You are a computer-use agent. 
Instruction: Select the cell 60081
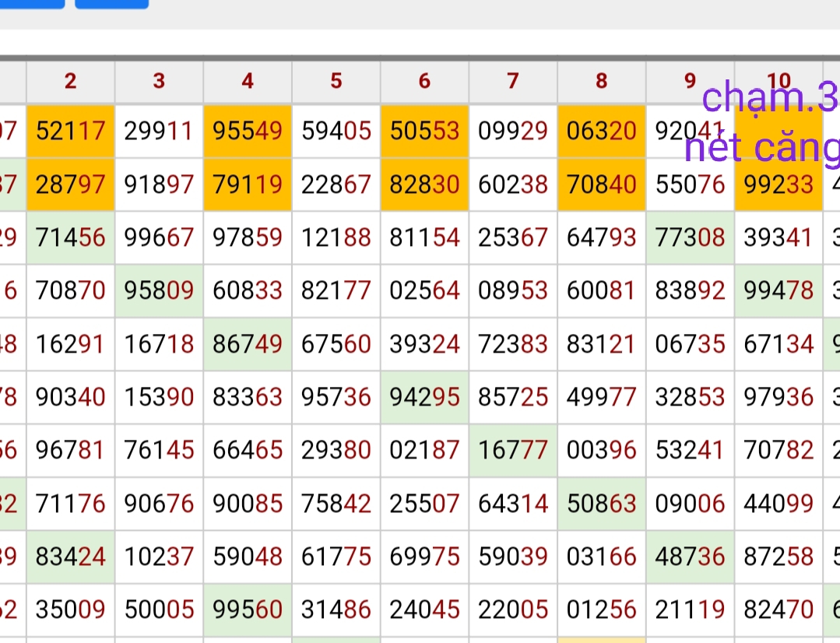[x=602, y=290]
